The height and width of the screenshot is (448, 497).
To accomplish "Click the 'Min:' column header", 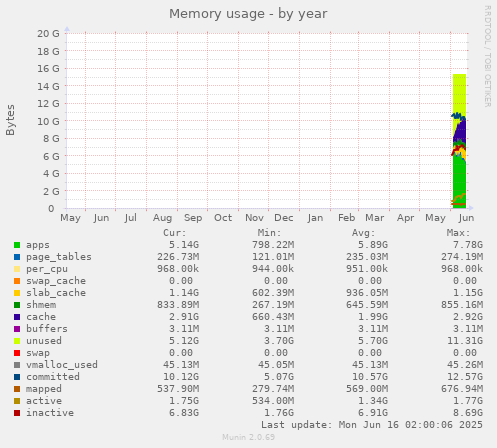I will pyautogui.click(x=270, y=233).
